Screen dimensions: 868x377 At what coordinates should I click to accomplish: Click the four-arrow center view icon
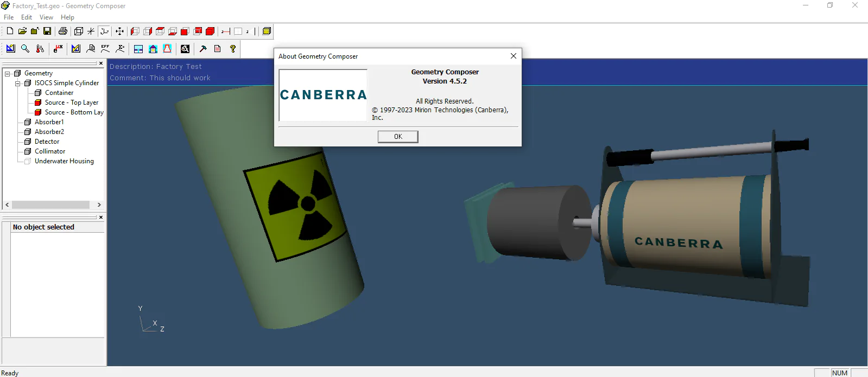pos(120,31)
